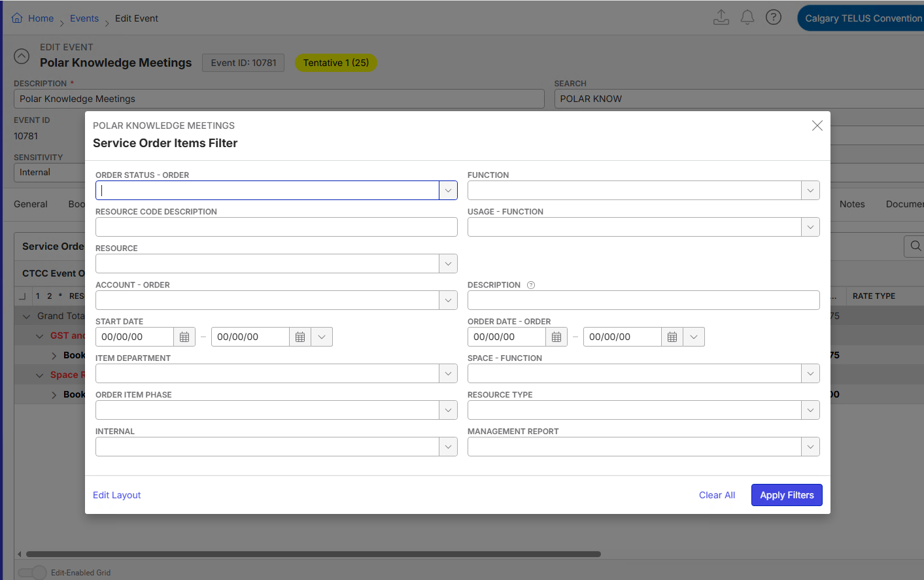This screenshot has height=580, width=924.
Task: Open the Function dropdown arrow
Action: 810,190
